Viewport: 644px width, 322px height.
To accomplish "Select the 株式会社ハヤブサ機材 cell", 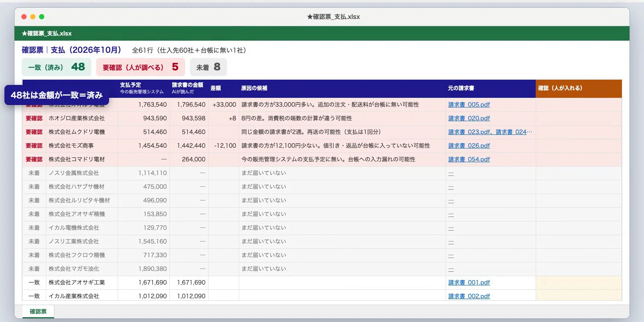I will [x=82, y=187].
